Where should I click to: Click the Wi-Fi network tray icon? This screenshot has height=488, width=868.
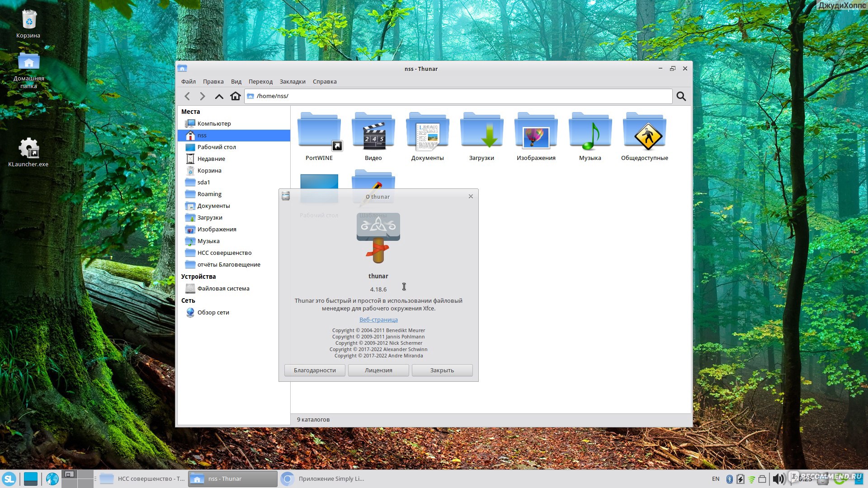[x=751, y=479]
